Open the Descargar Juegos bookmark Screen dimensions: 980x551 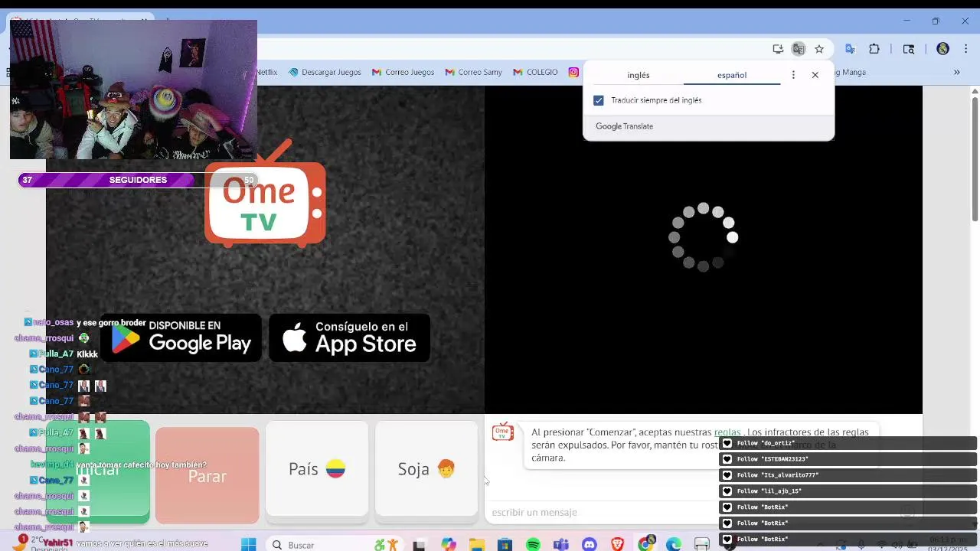325,72
